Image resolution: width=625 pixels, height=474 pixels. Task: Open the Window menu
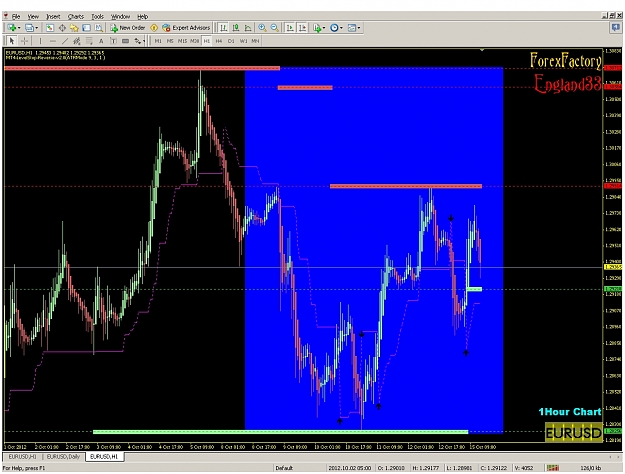[120, 16]
